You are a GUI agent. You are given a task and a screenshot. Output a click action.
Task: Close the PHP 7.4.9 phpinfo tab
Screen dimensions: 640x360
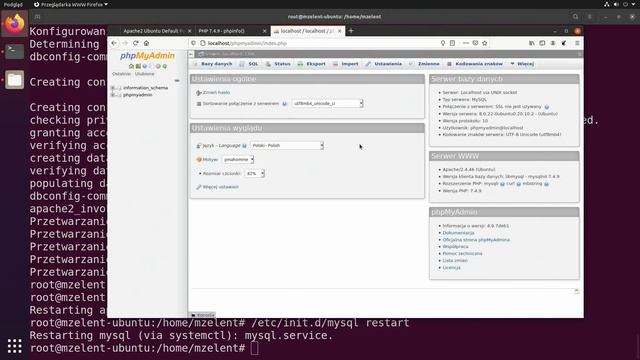pos(264,31)
